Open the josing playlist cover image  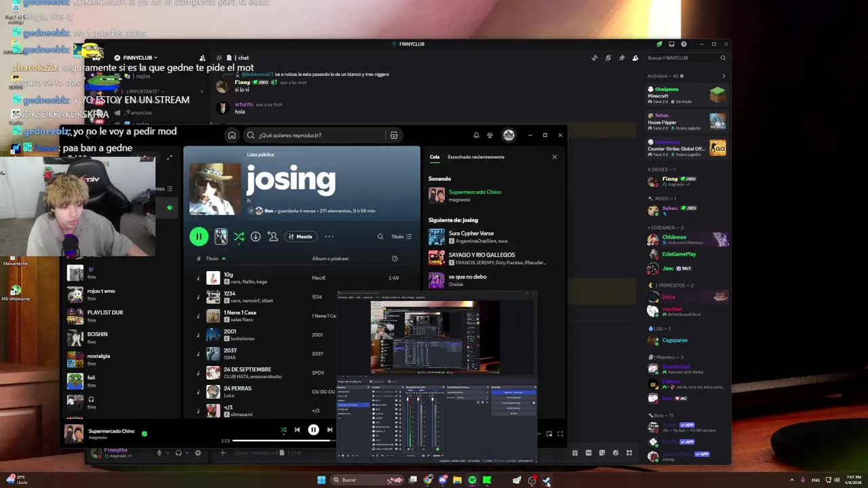click(x=214, y=188)
